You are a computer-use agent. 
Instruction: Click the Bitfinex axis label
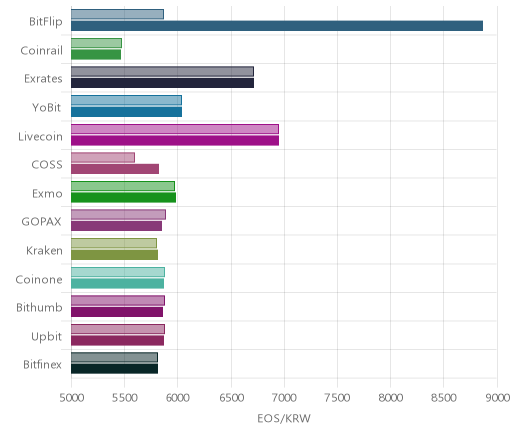(42, 364)
